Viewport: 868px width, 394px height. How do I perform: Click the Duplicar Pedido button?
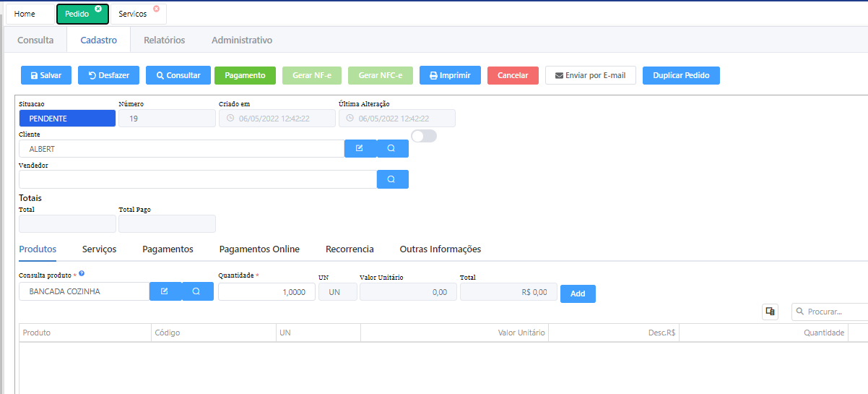click(x=680, y=75)
